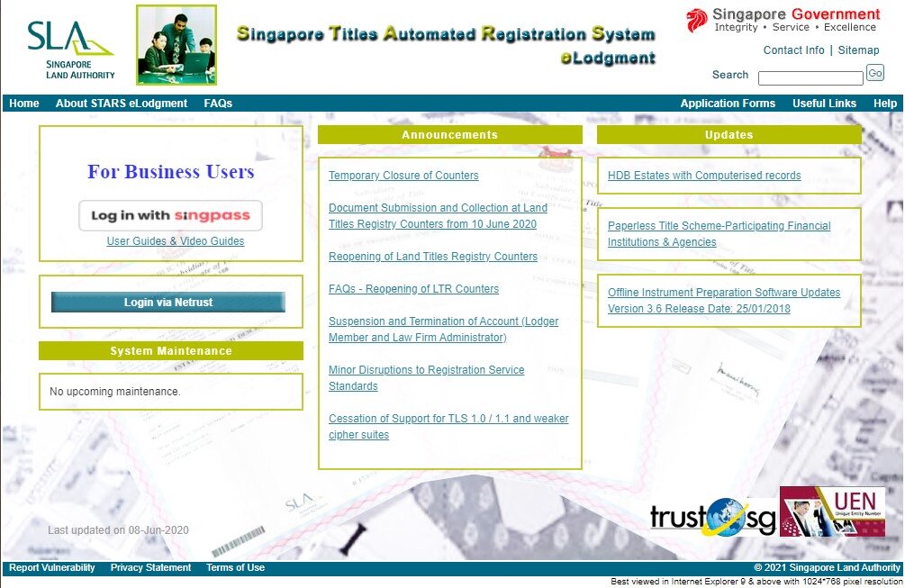The height and width of the screenshot is (588, 905).
Task: Open About STARS eLodgment menu item
Action: click(122, 104)
